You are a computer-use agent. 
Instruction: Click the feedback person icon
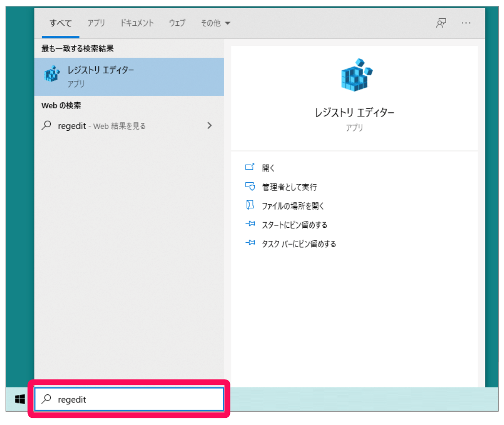coord(441,23)
